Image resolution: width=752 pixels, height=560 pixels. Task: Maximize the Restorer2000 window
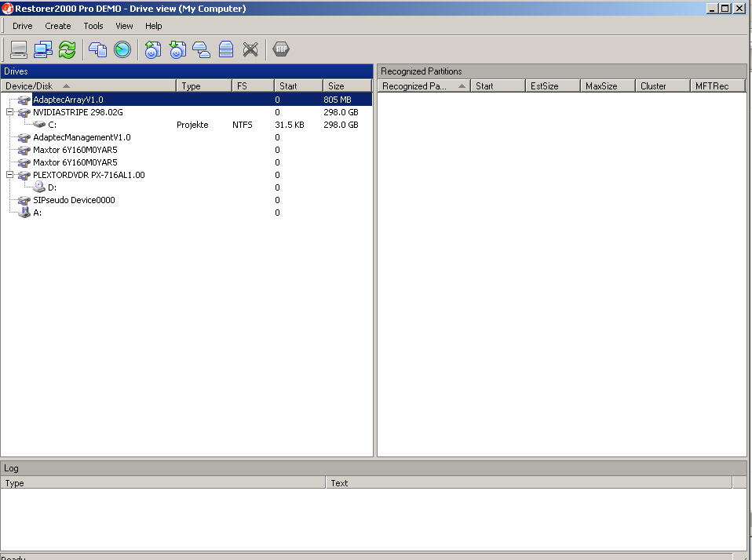coord(725,8)
